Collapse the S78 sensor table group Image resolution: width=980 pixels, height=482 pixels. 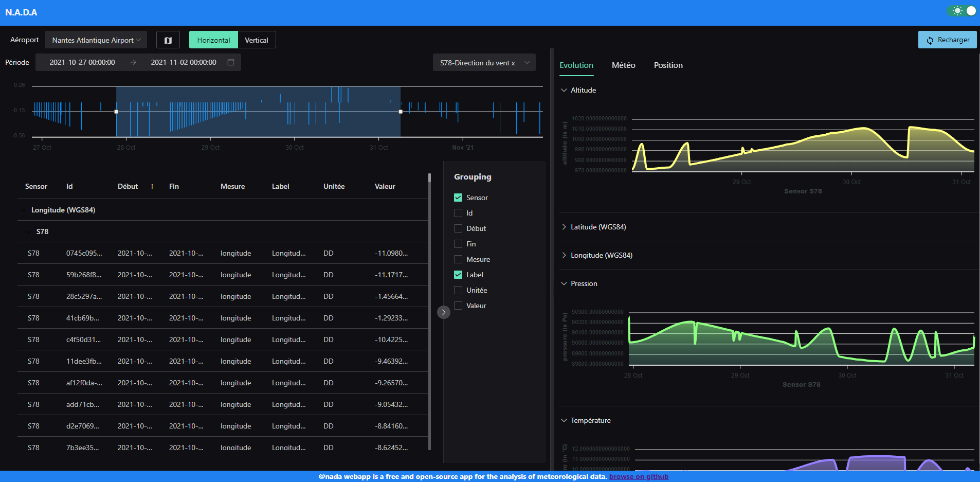click(x=29, y=231)
